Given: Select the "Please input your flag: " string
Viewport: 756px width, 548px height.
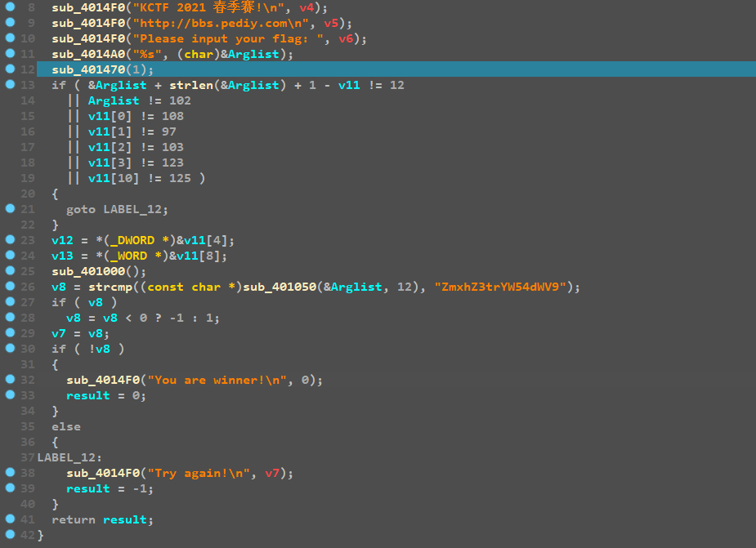Looking at the screenshot, I should tap(228, 38).
